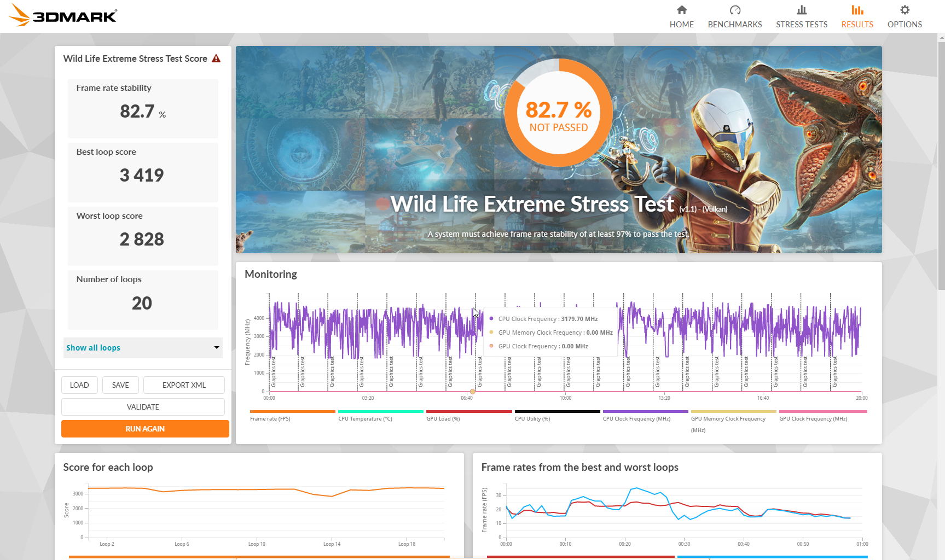This screenshot has width=945, height=560.
Task: Click the Wild Life Extreme Stress Test title
Action: pos(532,205)
